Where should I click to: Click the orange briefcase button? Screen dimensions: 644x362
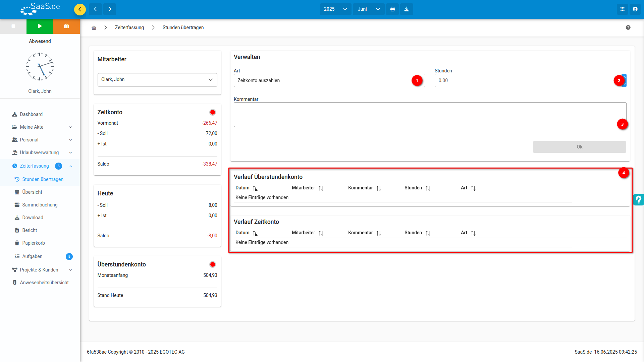coord(66,26)
